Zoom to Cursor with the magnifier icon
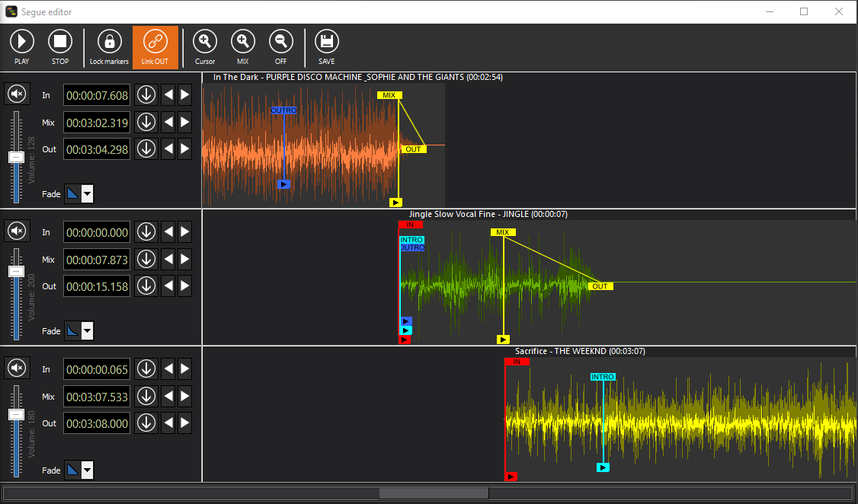This screenshot has height=504, width=858. 205,42
